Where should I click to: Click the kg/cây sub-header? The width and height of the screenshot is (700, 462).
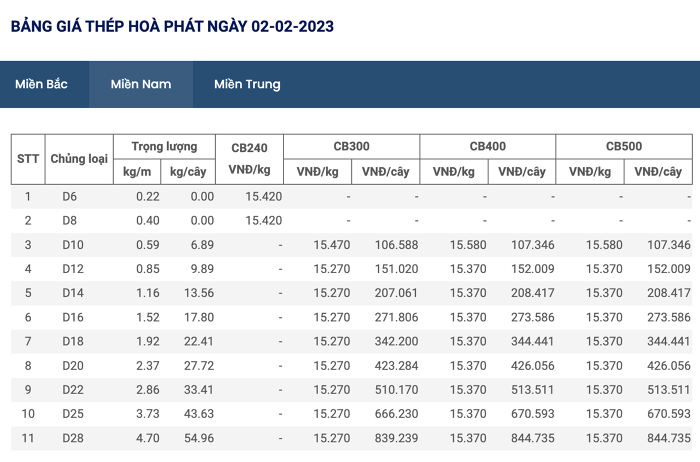(188, 172)
